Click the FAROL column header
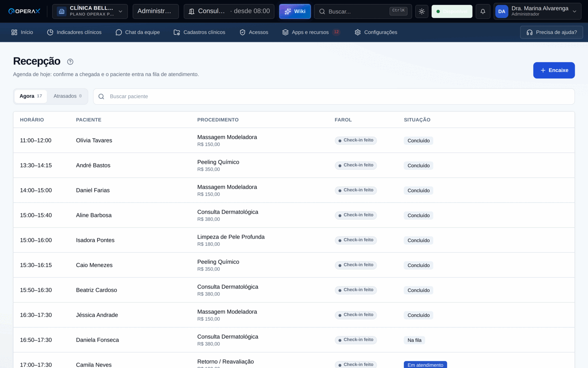The image size is (588, 368). [x=343, y=120]
